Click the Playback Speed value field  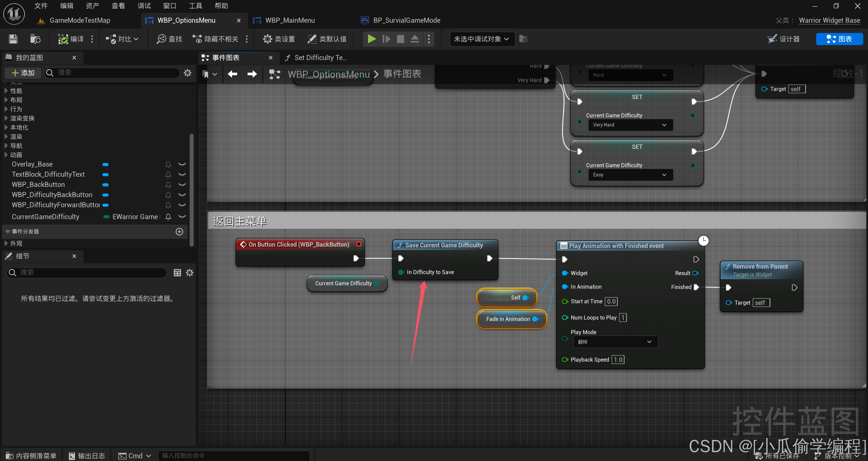(x=618, y=360)
